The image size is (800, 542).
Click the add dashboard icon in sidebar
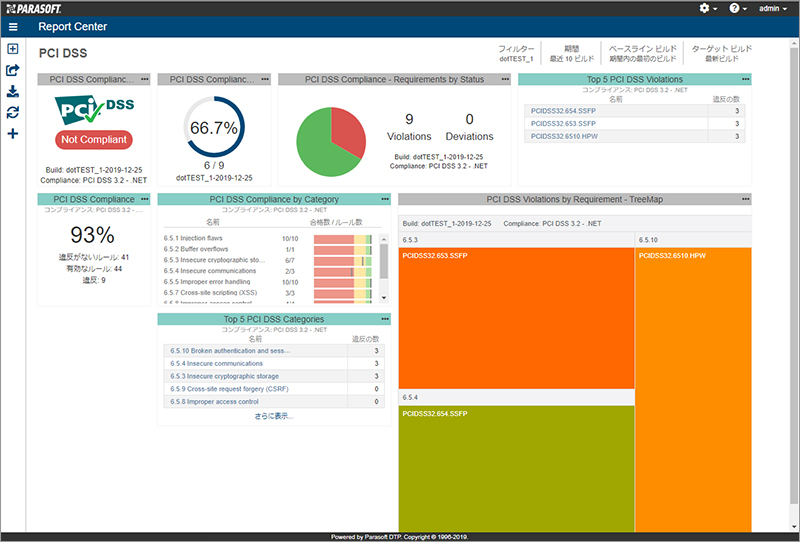click(x=13, y=48)
